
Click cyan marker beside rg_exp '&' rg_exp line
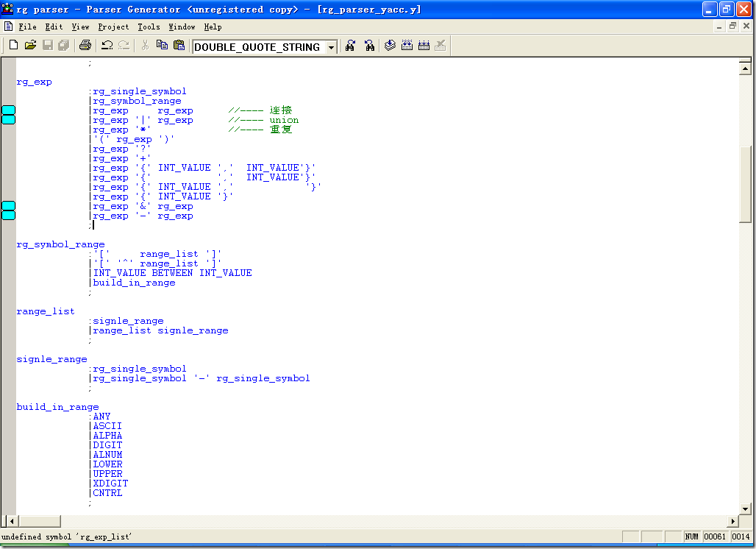pos(9,206)
